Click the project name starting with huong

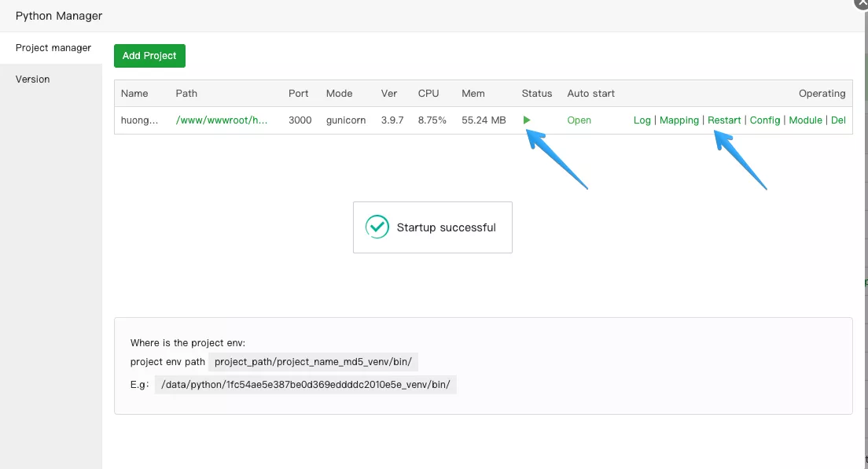[139, 120]
